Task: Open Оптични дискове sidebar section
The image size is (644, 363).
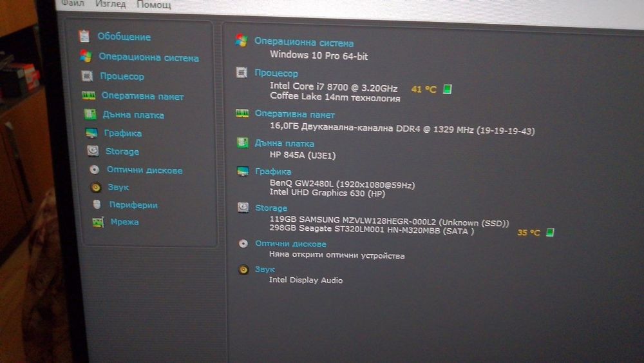Action: point(144,170)
